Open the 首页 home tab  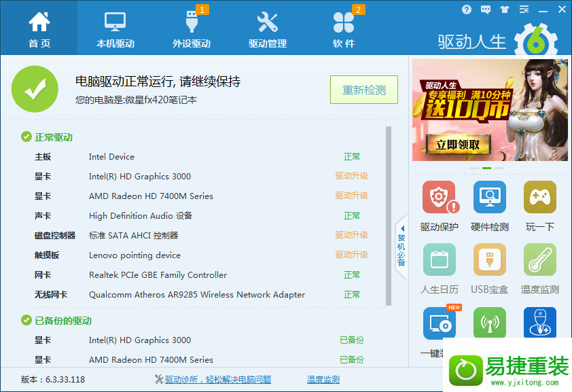39,29
